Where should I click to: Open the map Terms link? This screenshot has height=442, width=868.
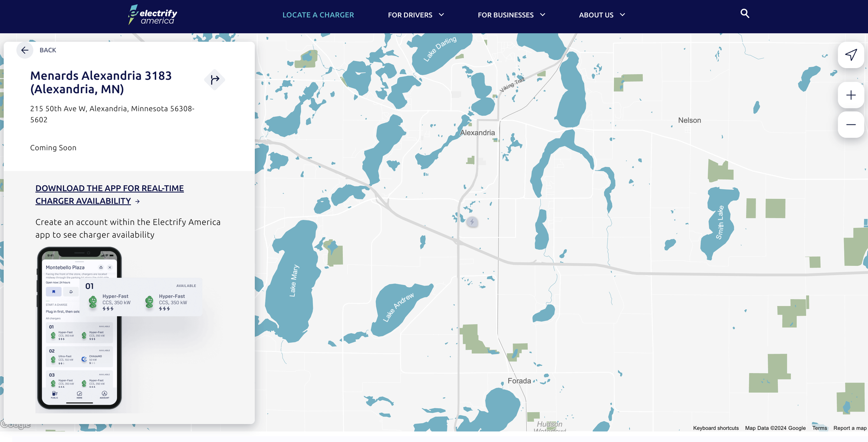[819, 428]
